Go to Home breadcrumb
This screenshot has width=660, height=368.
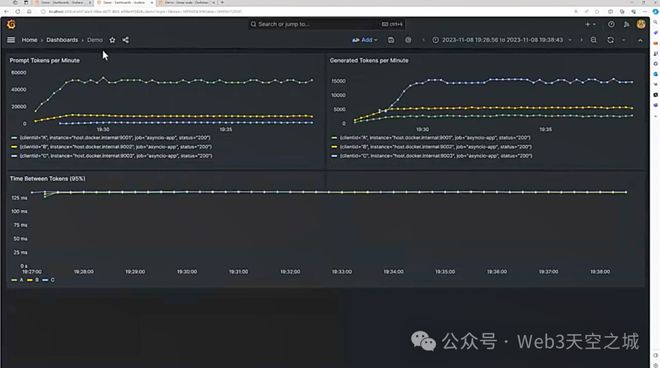point(29,40)
